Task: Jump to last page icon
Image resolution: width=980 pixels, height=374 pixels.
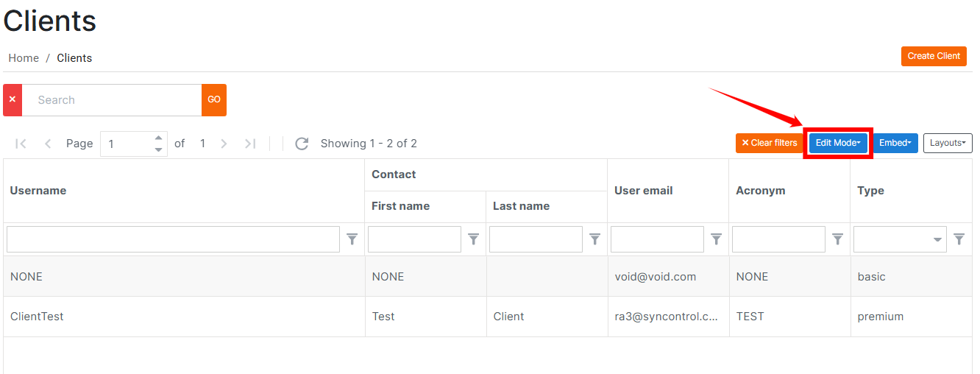Action: click(250, 144)
